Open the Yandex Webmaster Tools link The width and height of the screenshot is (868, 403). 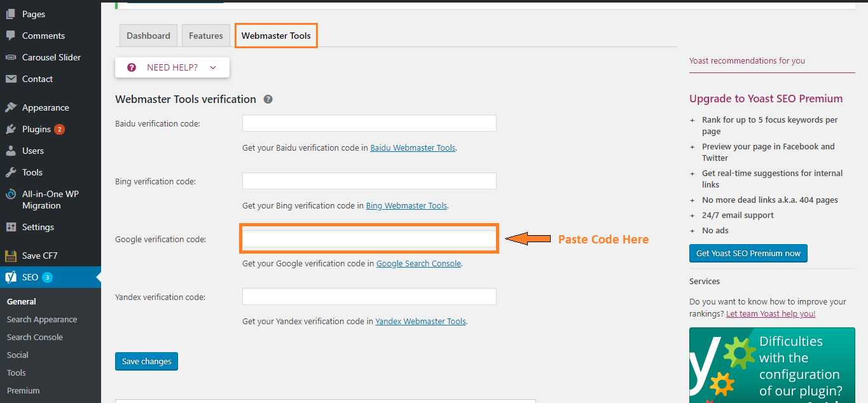click(421, 321)
